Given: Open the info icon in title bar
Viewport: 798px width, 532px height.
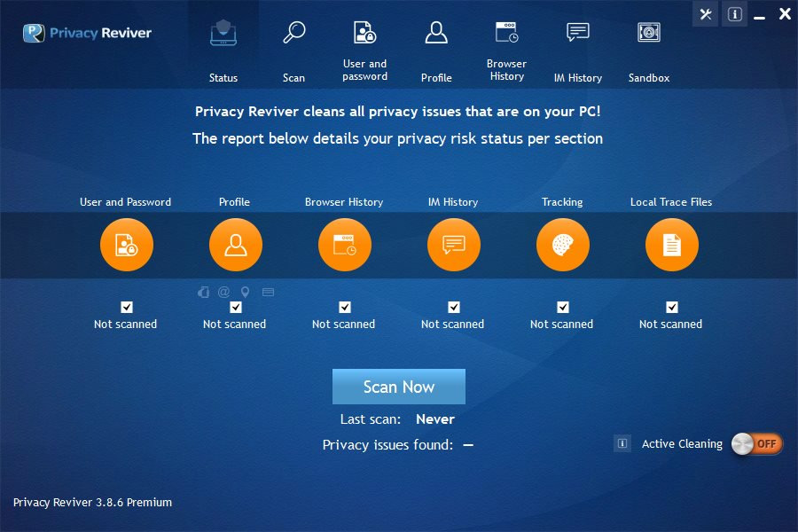Looking at the screenshot, I should 734,14.
